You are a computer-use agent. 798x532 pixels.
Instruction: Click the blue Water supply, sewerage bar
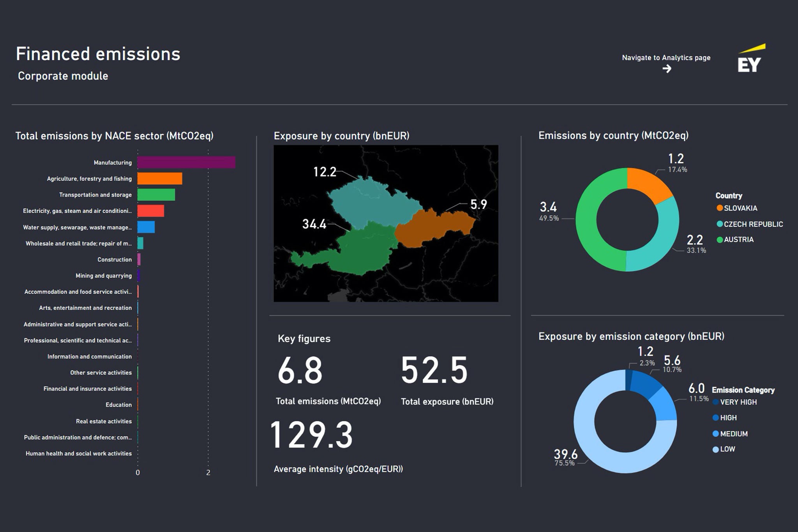(x=146, y=227)
